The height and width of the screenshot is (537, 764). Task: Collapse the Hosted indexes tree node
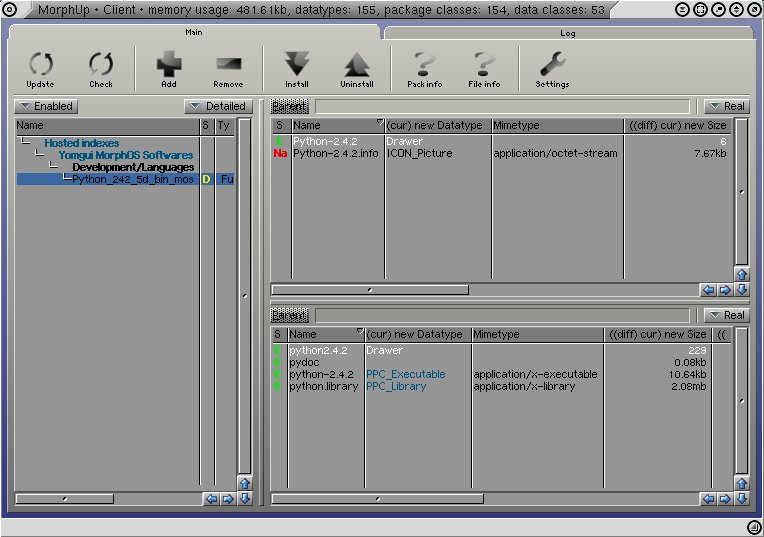tap(25, 142)
